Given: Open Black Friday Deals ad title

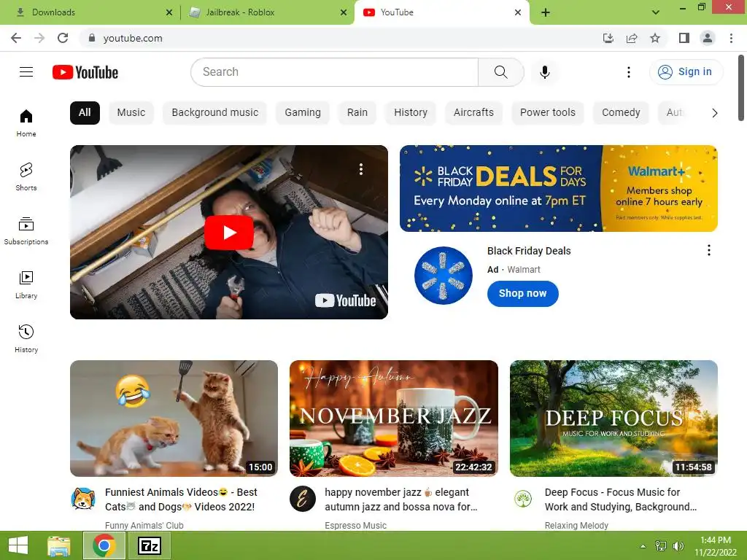Looking at the screenshot, I should 529,251.
